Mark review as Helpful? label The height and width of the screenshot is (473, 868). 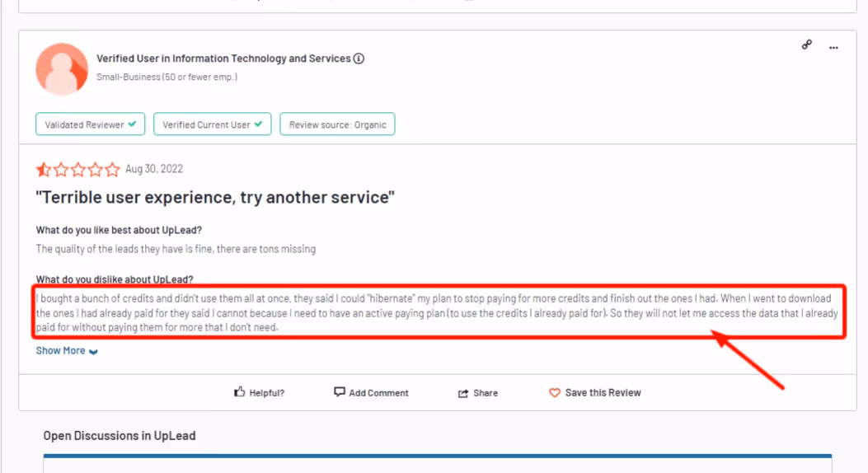click(x=266, y=393)
